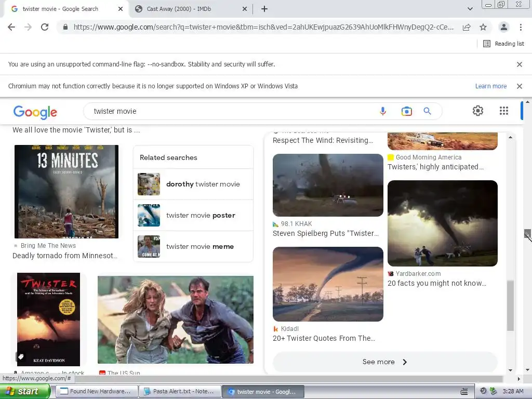Click the browser forward arrow

click(28, 27)
